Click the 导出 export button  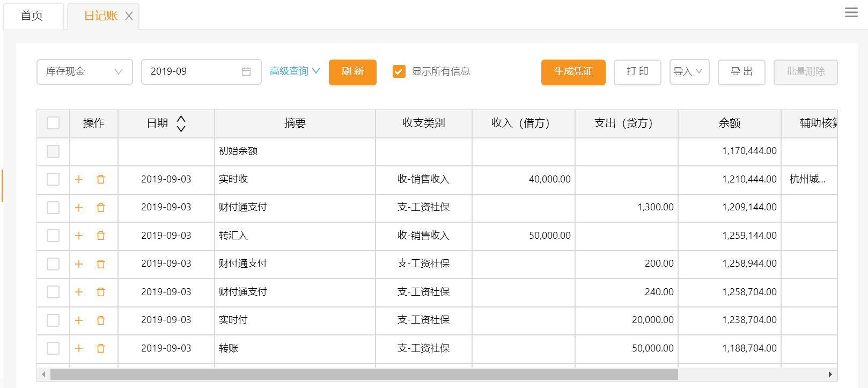[741, 72]
